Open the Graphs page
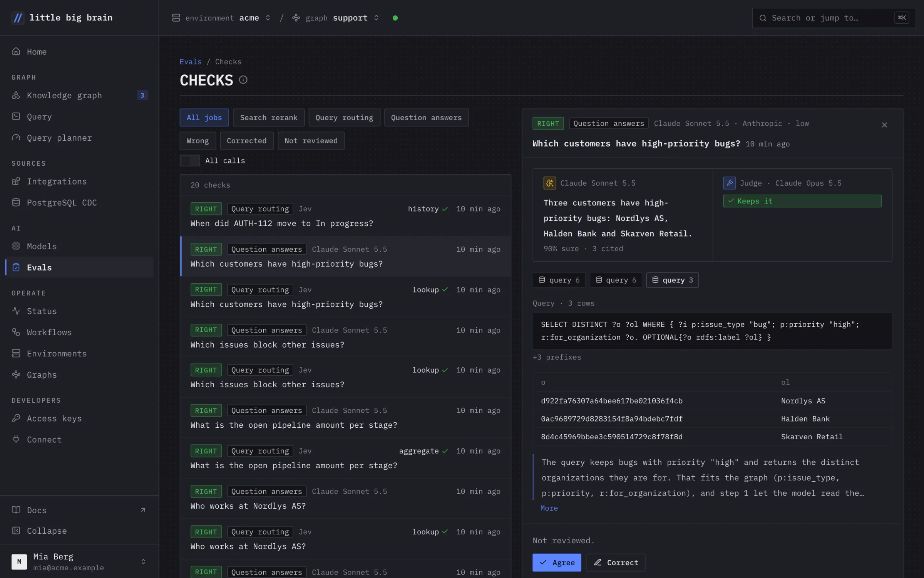 pos(79,375)
